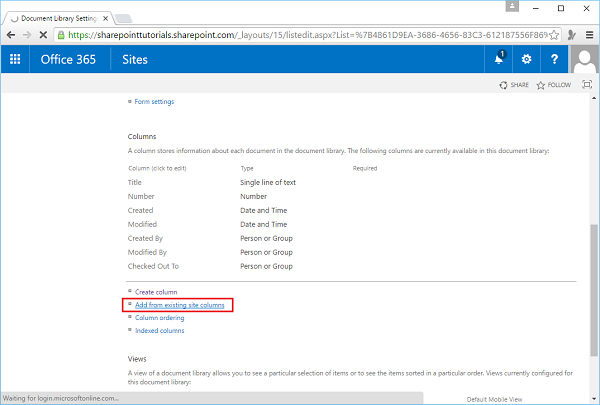
Task: Follow this site with the star
Action: click(554, 85)
